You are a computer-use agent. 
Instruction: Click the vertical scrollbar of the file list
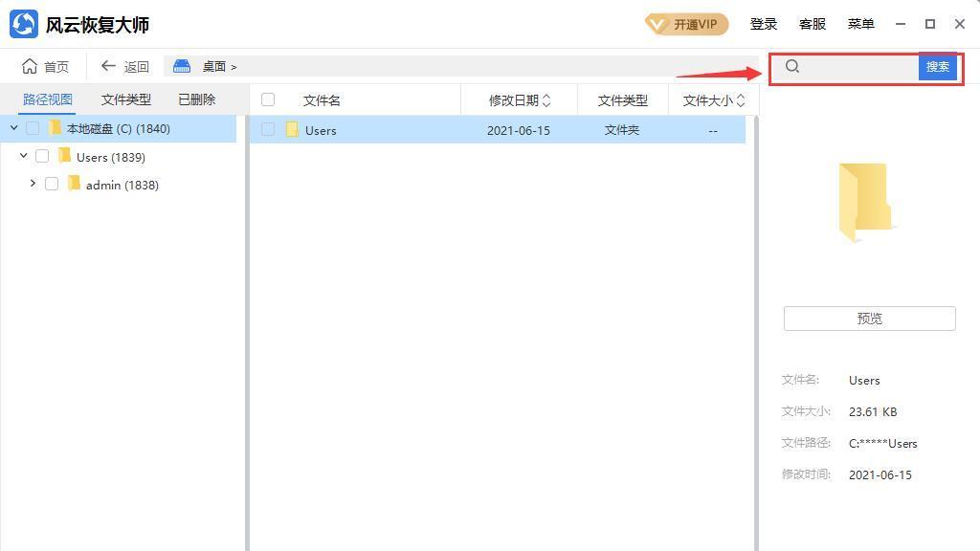pos(756,333)
